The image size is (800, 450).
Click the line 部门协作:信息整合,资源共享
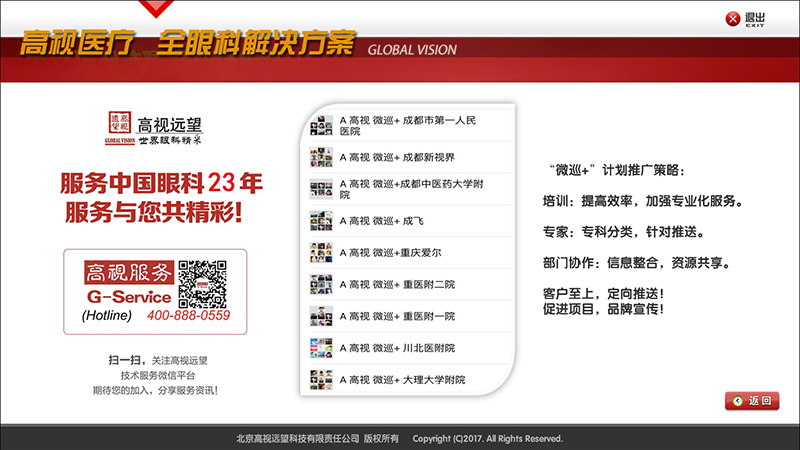pos(638,263)
